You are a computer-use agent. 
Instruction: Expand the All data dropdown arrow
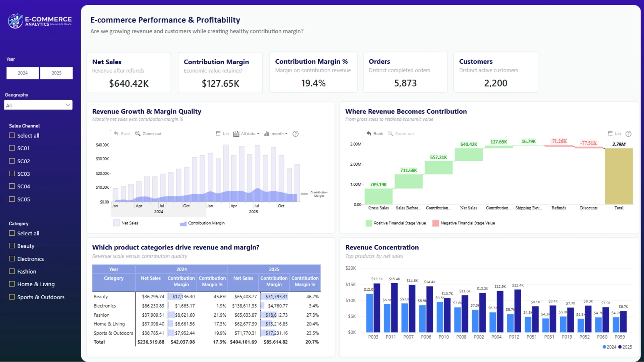[258, 134]
